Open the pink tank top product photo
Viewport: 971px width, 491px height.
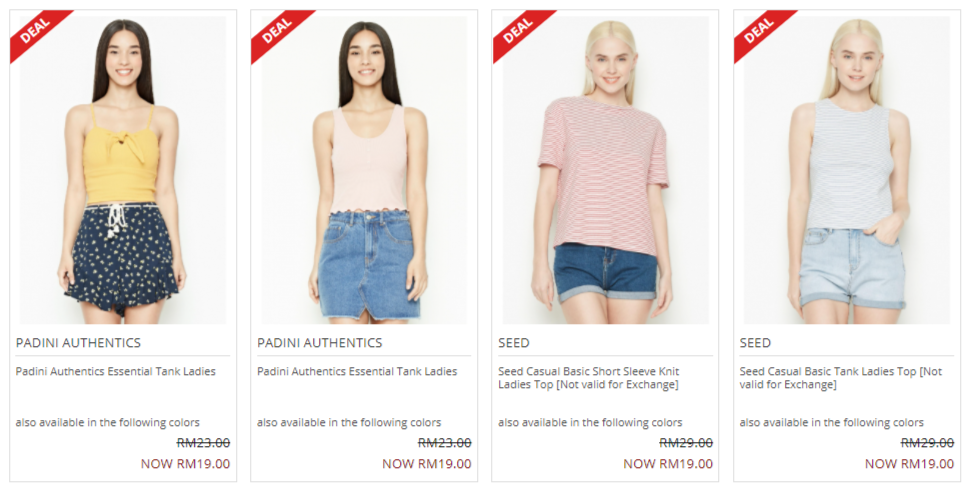[364, 170]
